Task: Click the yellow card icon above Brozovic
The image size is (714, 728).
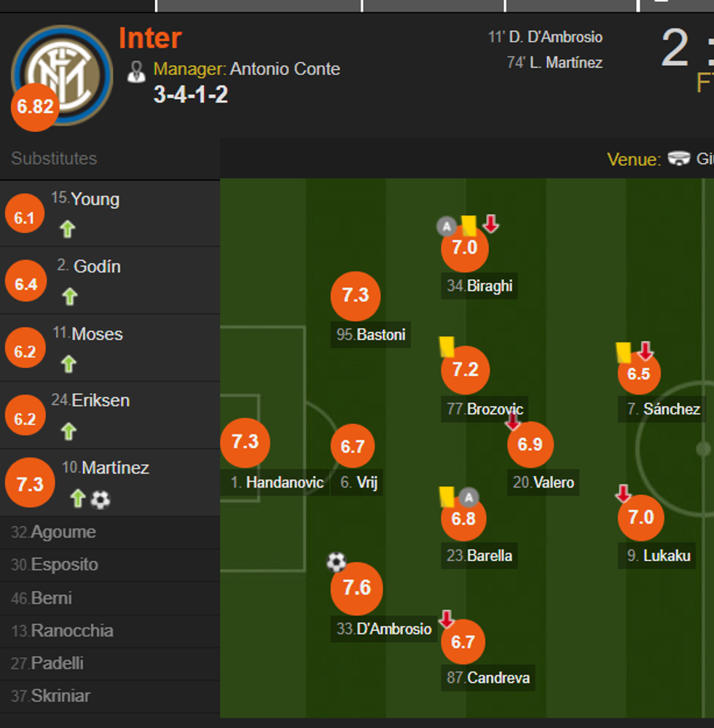Action: coord(447,346)
